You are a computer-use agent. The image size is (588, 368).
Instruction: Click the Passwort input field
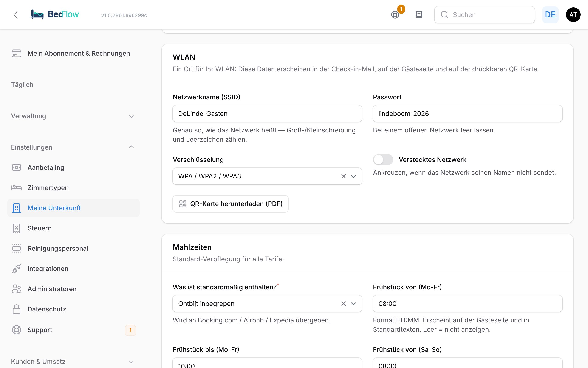point(467,114)
